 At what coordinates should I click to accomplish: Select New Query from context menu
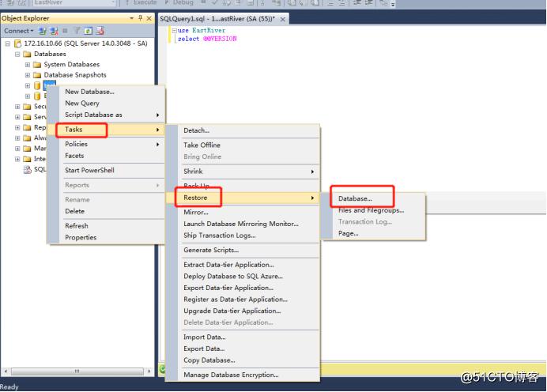(81, 104)
